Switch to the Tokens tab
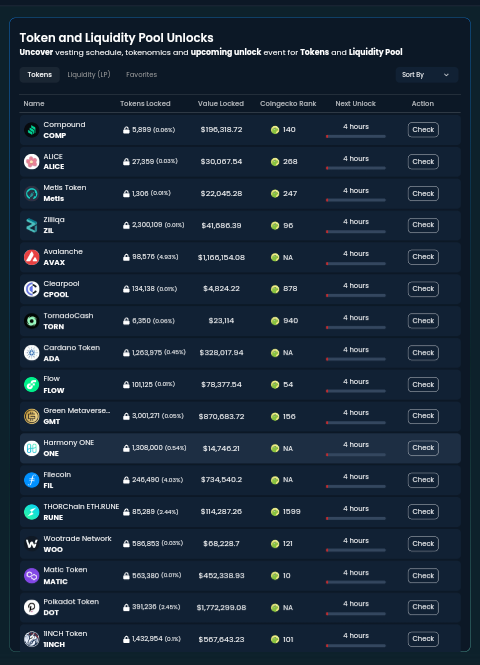The image size is (480, 665). (39, 75)
